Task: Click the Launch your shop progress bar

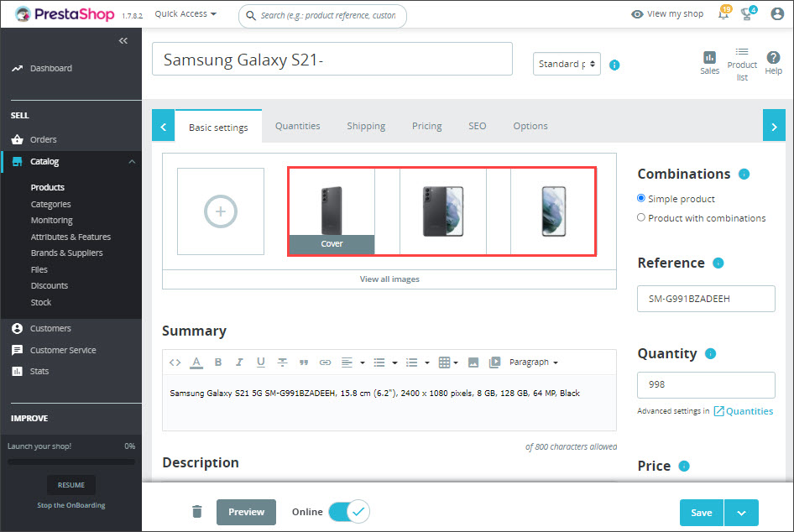Action: [x=71, y=462]
